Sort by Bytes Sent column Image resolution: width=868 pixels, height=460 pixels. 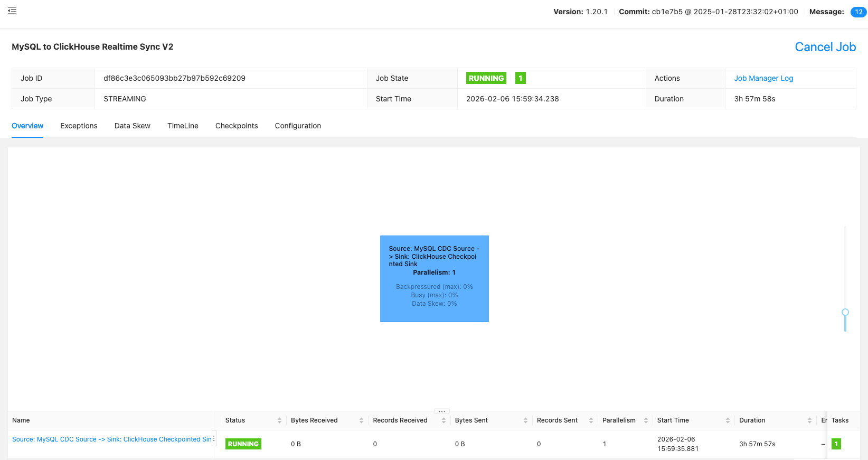pyautogui.click(x=525, y=420)
